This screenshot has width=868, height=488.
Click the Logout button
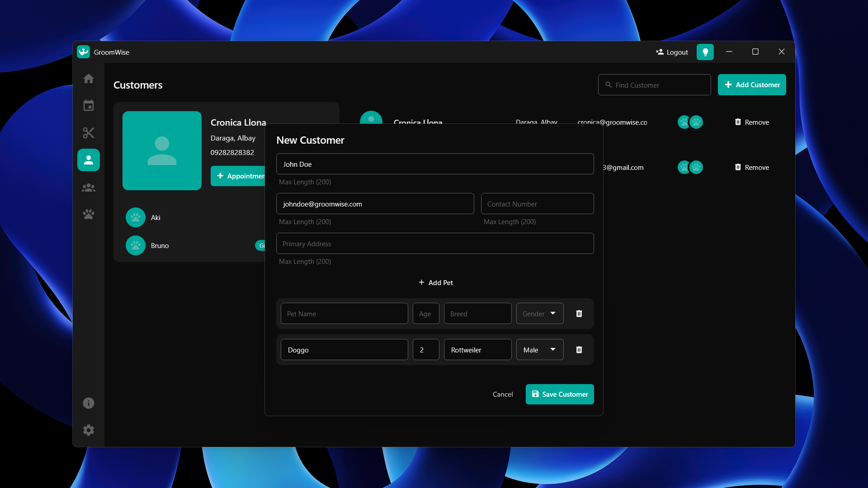tap(672, 52)
